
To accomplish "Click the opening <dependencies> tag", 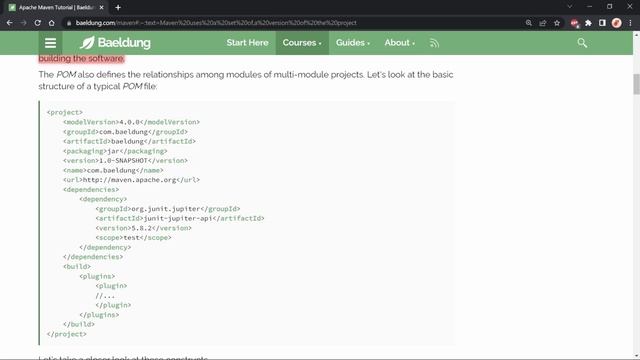I will coord(91,189).
